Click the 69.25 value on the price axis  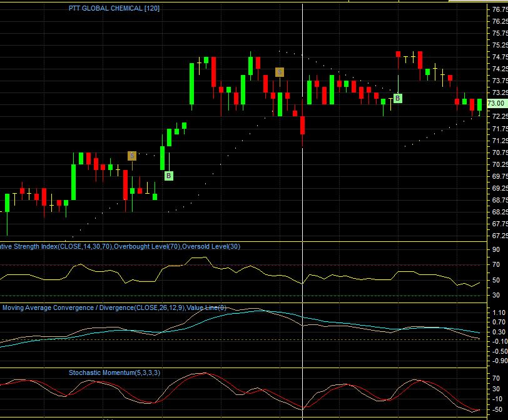tap(500, 188)
